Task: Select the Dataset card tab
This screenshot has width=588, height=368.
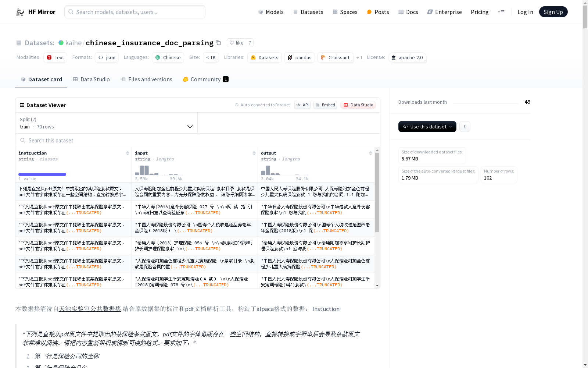Action: pos(41,79)
